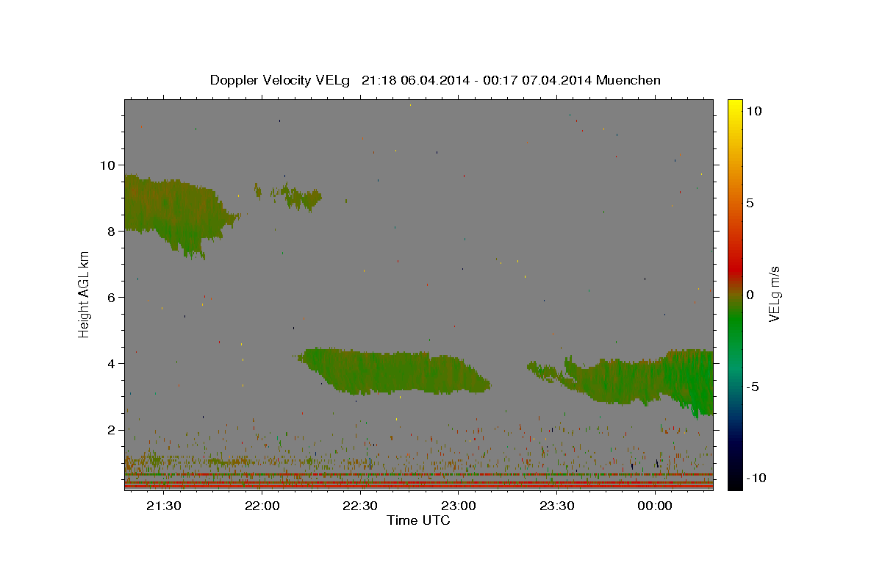882x588 pixels.
Task: Click colorbar tick label -5
Action: tap(752, 387)
